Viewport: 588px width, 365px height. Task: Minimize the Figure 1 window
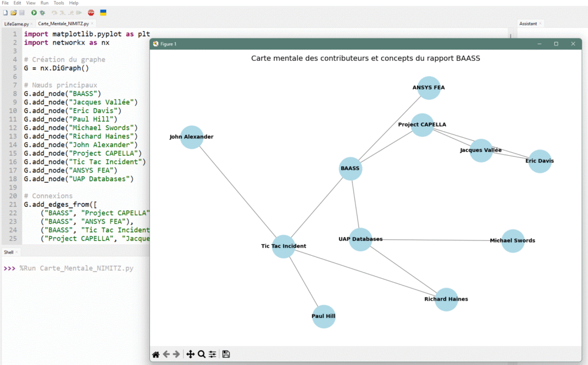[539, 44]
